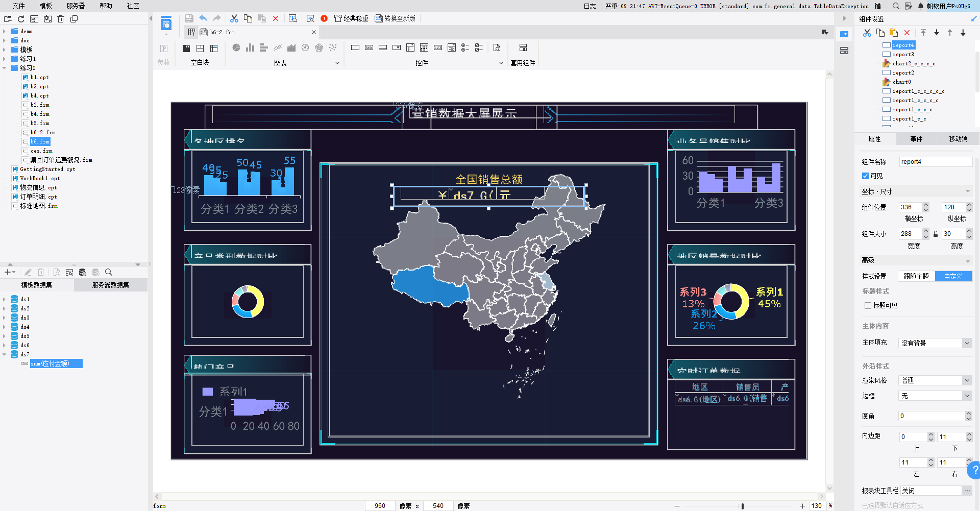The height and width of the screenshot is (511, 980).
Task: Switch to the 事件 tab
Action: pyautogui.click(x=917, y=139)
